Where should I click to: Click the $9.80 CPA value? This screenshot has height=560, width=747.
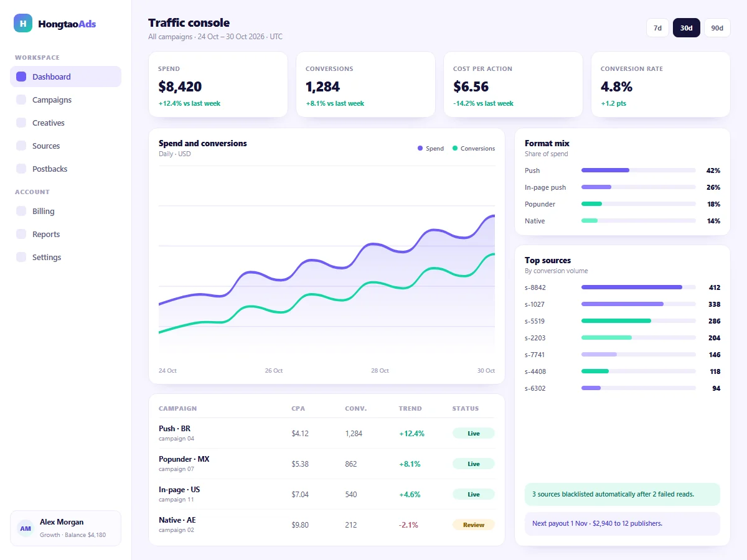pyautogui.click(x=300, y=525)
